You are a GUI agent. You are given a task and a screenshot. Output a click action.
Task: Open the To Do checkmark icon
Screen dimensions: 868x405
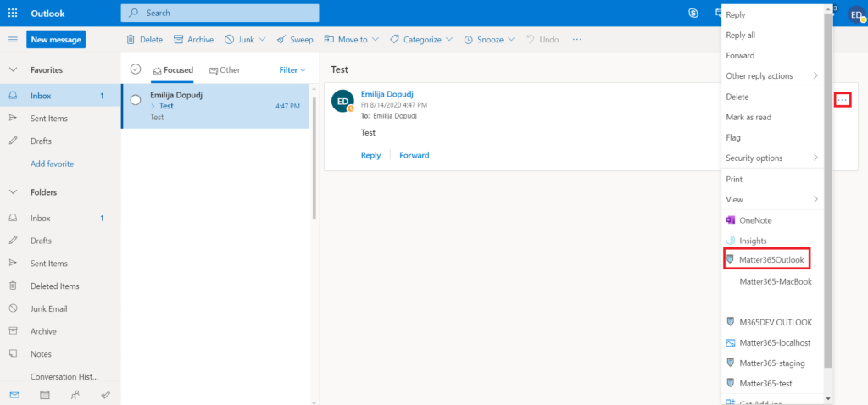[x=106, y=395]
